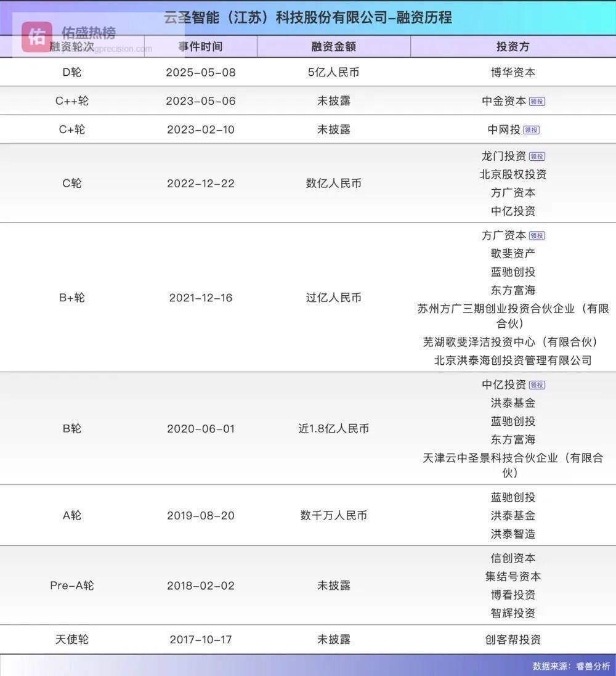Click the 近1.8亿人民币 amount cell

pyautogui.click(x=333, y=428)
